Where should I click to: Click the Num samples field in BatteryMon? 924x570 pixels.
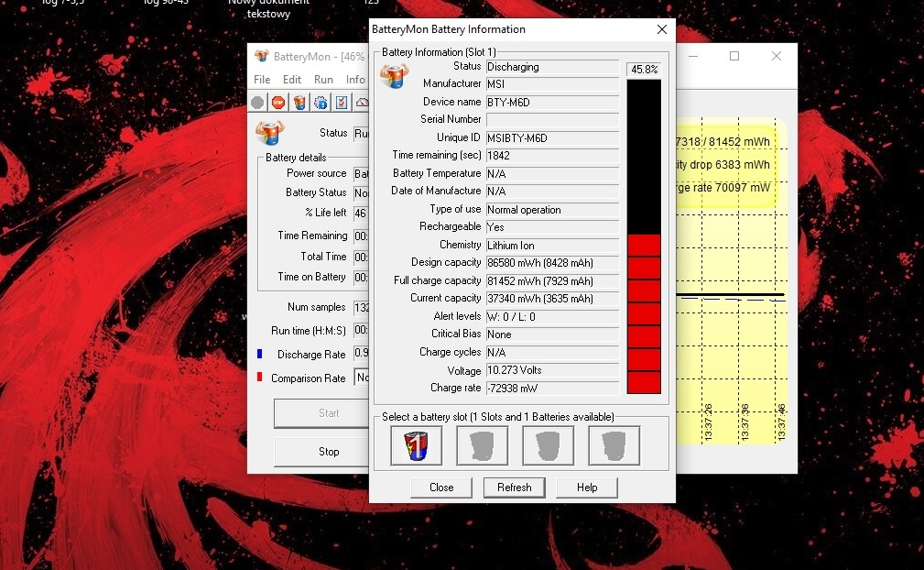pyautogui.click(x=361, y=307)
